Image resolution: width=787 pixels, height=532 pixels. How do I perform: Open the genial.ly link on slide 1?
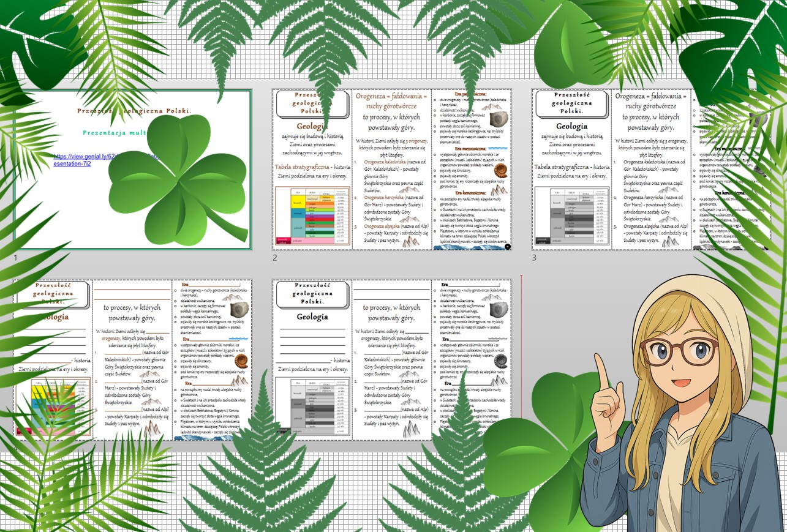(x=80, y=157)
